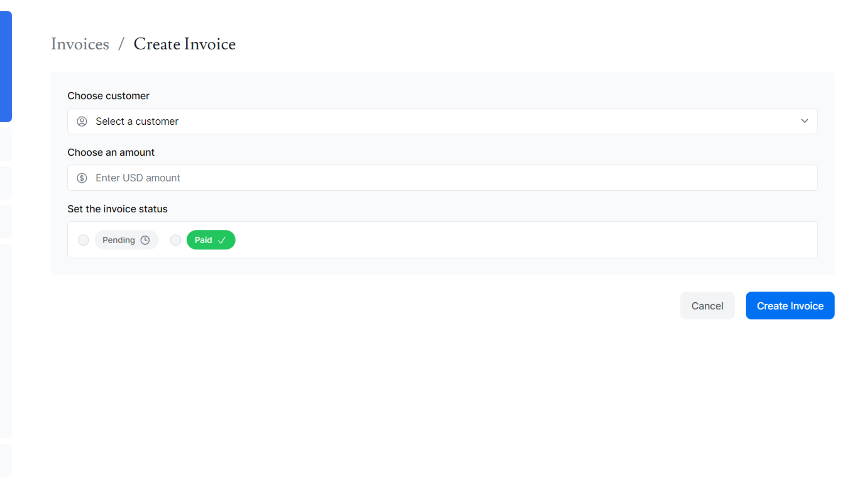Screen dimensions: 868x488
Task: Toggle the Pending status option
Action: 83,239
